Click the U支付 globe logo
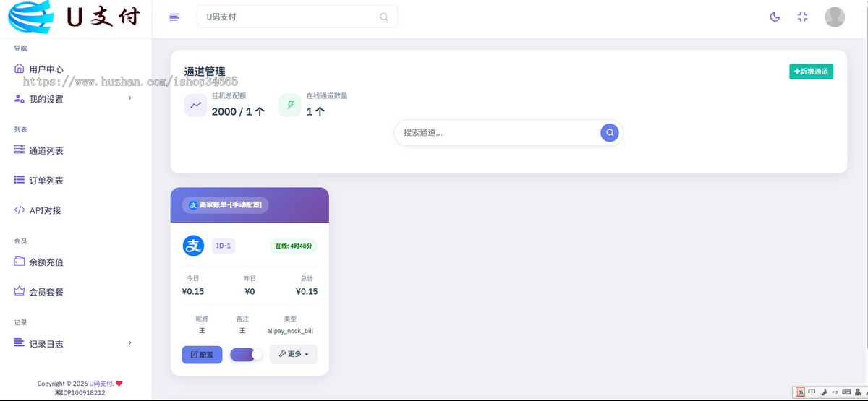 [30, 17]
